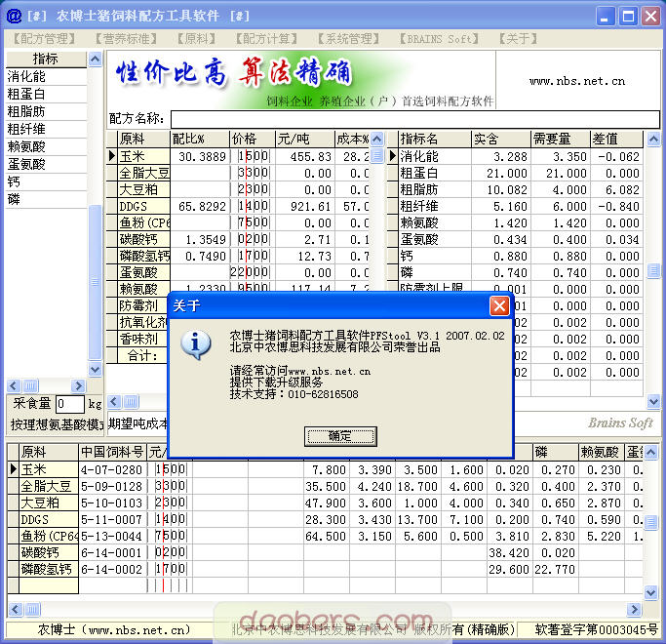Click the 指标 list header
The width and height of the screenshot is (666, 644).
[46, 59]
